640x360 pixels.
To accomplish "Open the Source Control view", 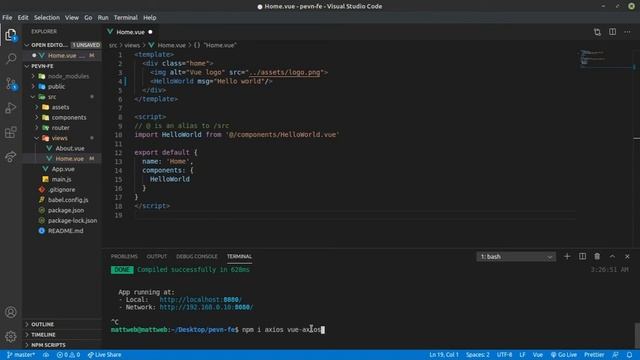I will (x=11, y=84).
